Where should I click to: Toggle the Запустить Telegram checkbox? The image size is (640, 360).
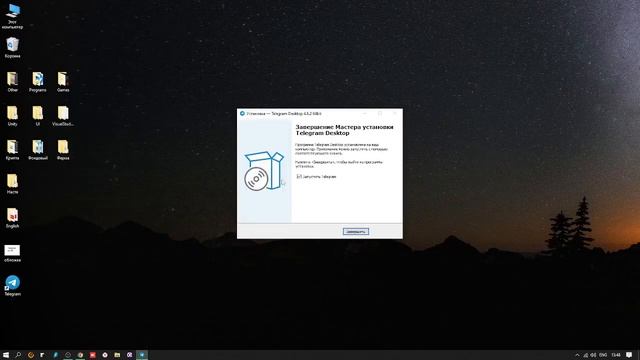(x=299, y=177)
